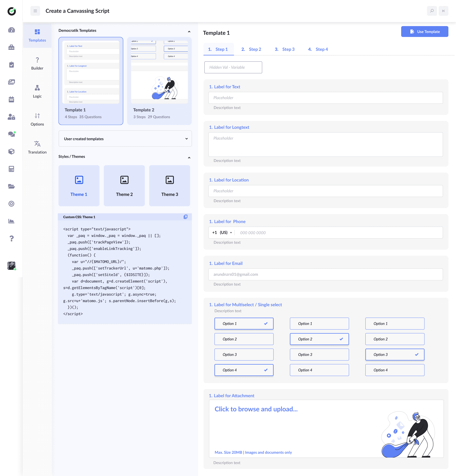Click the Email input field
Screen dimensions: 456x476
click(326, 274)
